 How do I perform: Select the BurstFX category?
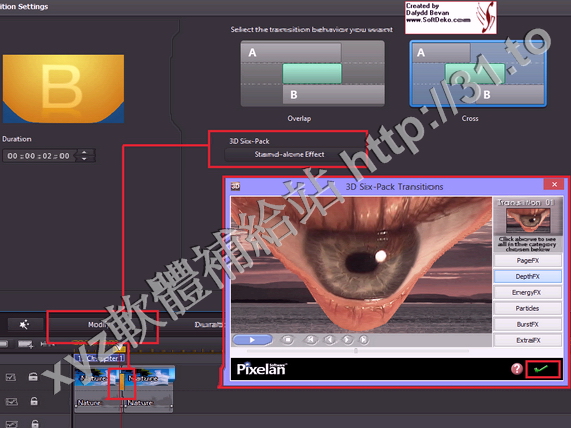[527, 324]
